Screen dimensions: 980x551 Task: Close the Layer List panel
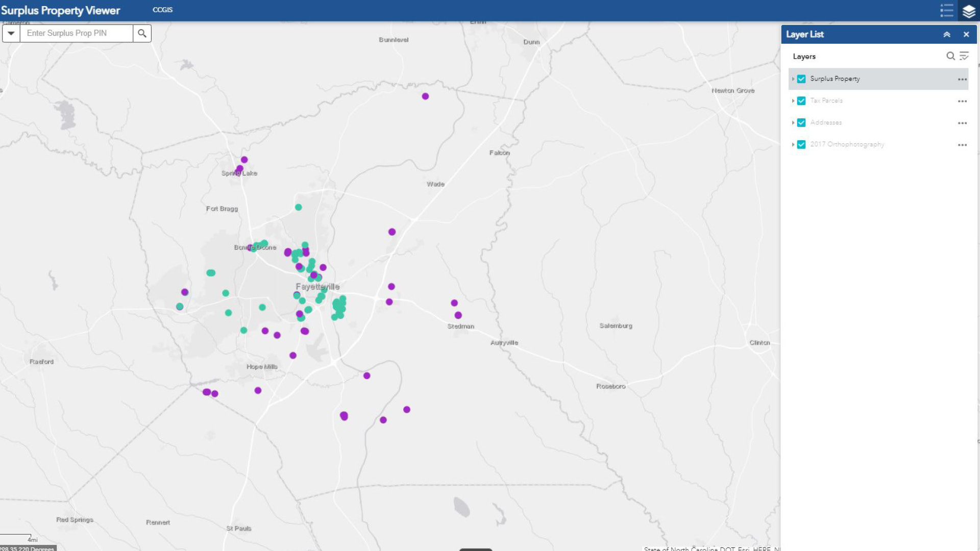click(966, 34)
